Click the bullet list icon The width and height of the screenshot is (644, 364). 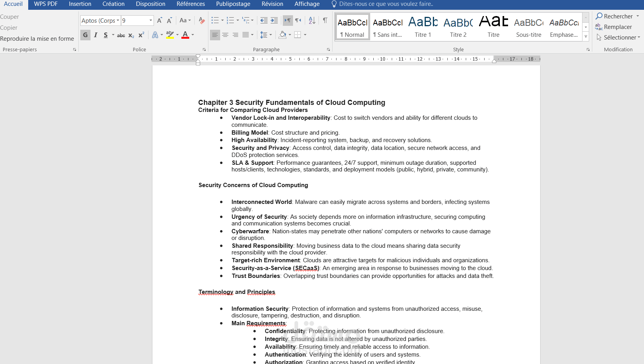click(x=215, y=20)
